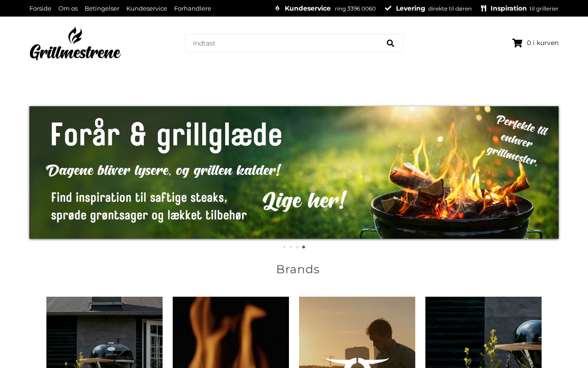Image resolution: width=588 pixels, height=368 pixels.
Task: Select the first carousel dot
Action: 284,247
